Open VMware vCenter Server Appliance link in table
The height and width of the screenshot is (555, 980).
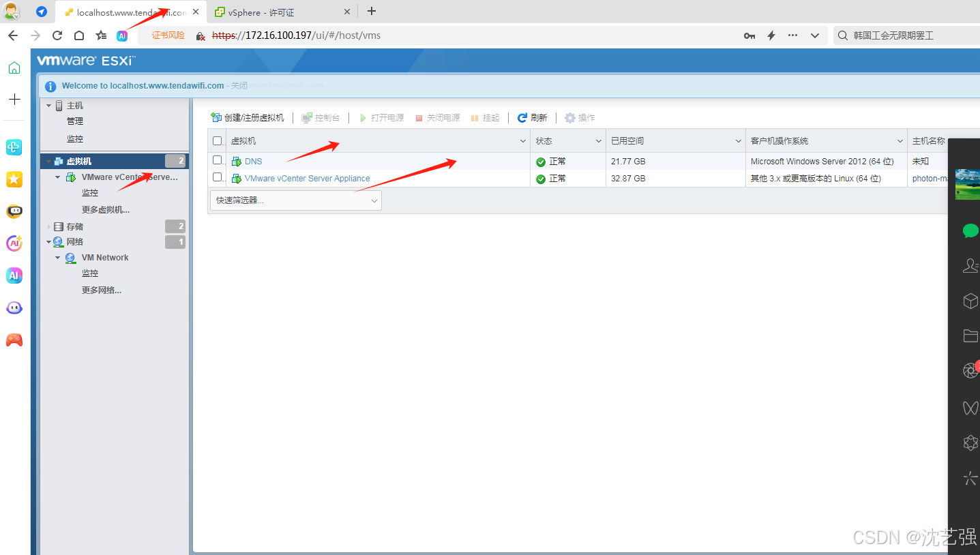click(x=307, y=179)
